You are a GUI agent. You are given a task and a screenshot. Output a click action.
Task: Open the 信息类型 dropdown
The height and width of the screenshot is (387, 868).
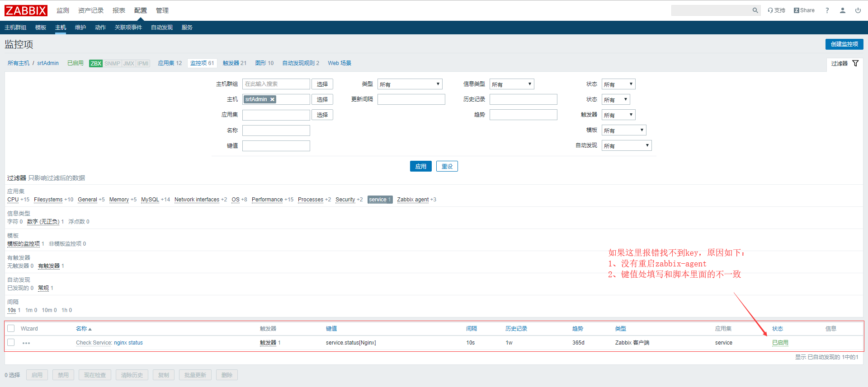(x=511, y=84)
